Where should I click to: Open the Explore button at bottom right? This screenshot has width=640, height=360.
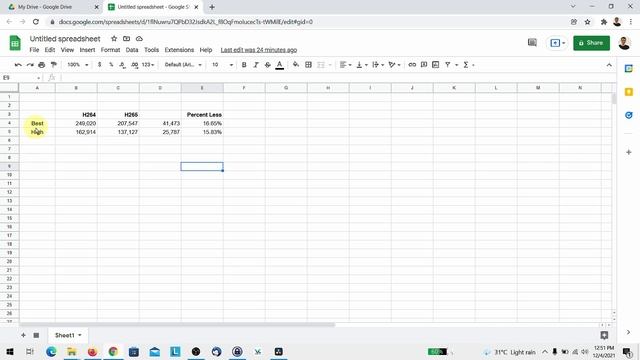[604, 335]
